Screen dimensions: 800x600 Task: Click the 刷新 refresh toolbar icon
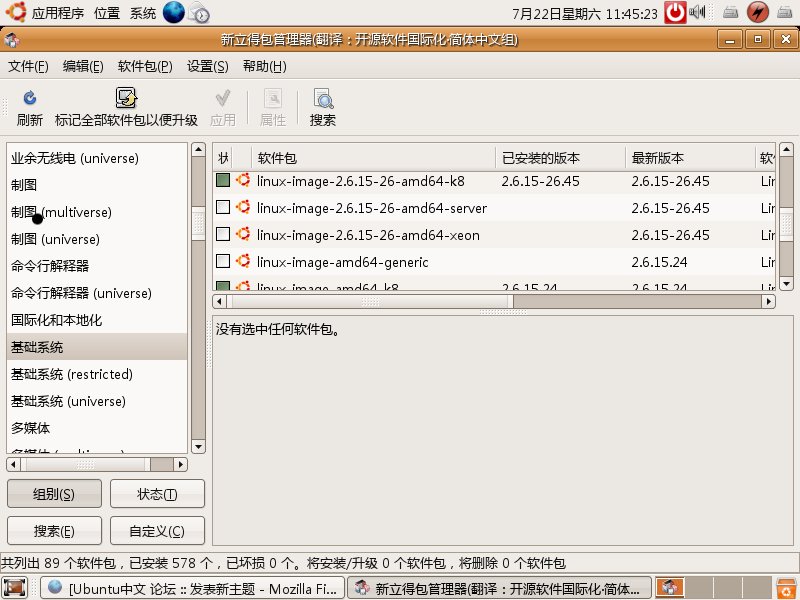[x=30, y=97]
